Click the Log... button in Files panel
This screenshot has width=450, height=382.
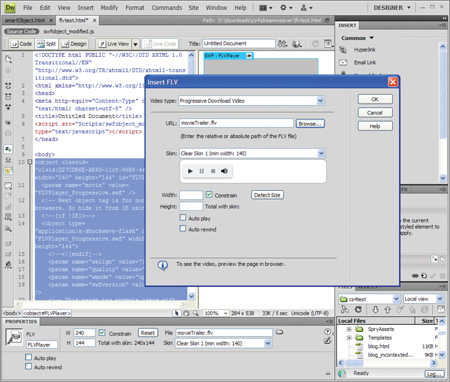[435, 374]
